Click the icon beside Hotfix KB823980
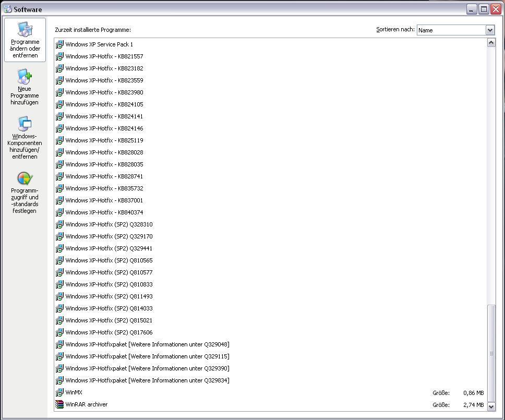 point(59,92)
